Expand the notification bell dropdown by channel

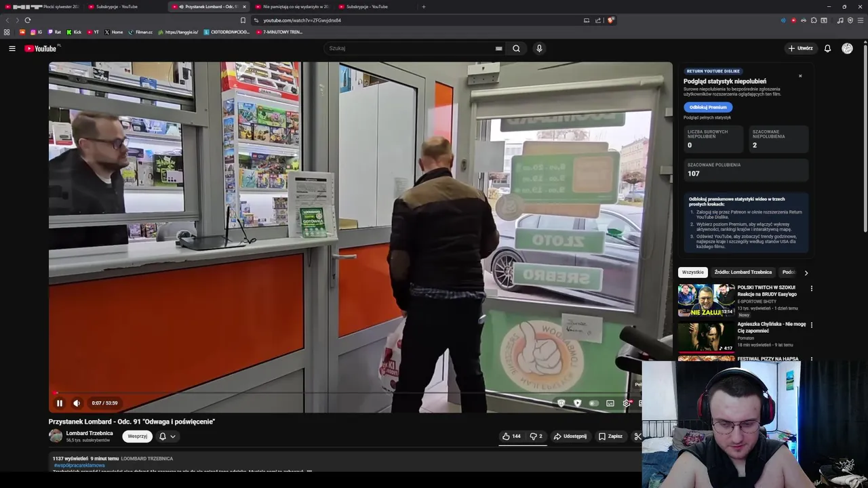pos(167,436)
